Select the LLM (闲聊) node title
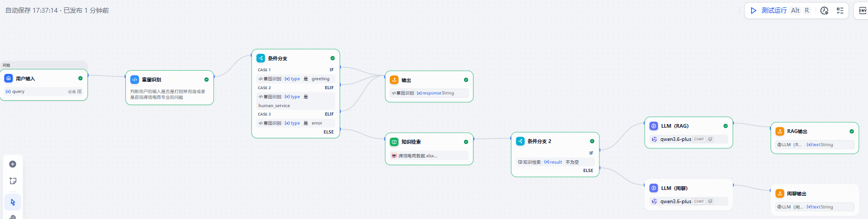 [674, 188]
